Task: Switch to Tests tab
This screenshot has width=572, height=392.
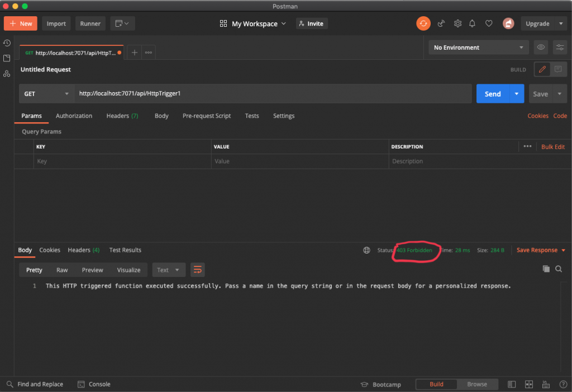Action: tap(252, 116)
